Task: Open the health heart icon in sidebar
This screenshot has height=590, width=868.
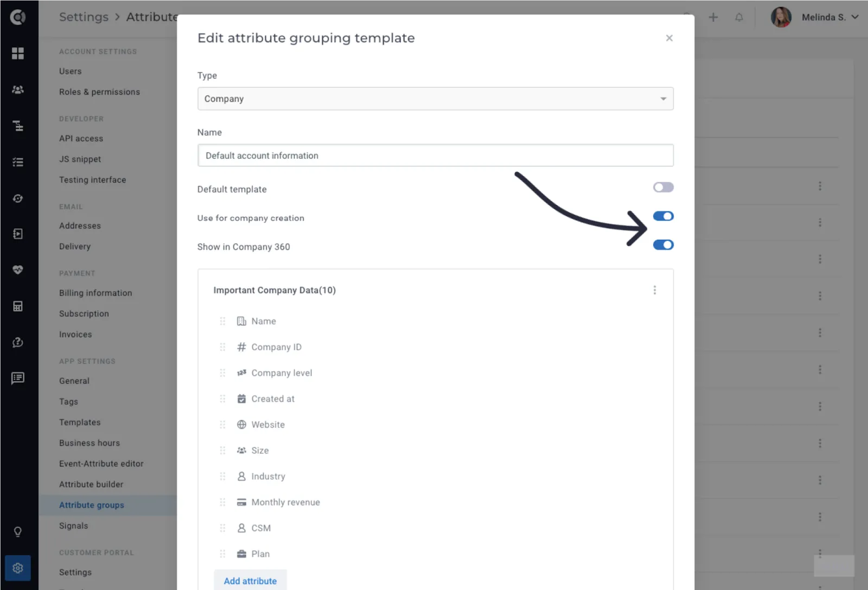Action: pyautogui.click(x=18, y=270)
